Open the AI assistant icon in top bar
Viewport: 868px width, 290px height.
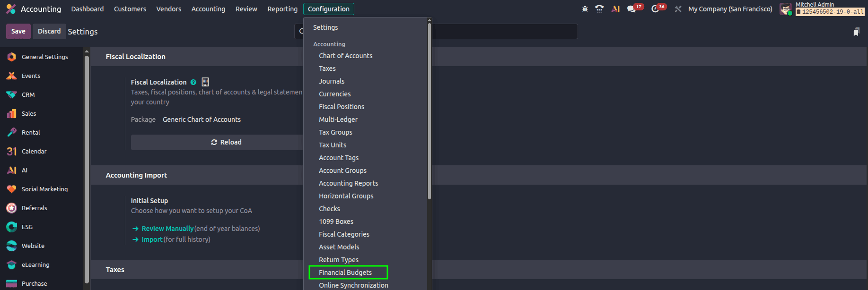pyautogui.click(x=615, y=9)
